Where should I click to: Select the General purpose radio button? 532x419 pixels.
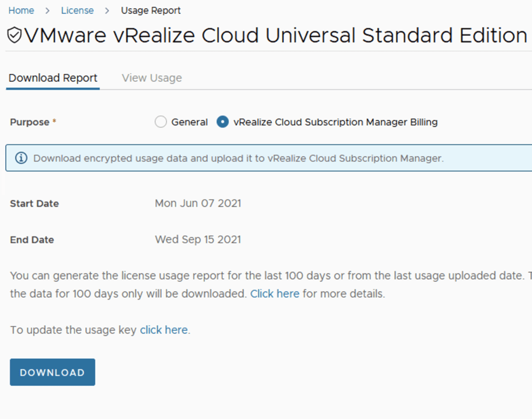(x=161, y=122)
